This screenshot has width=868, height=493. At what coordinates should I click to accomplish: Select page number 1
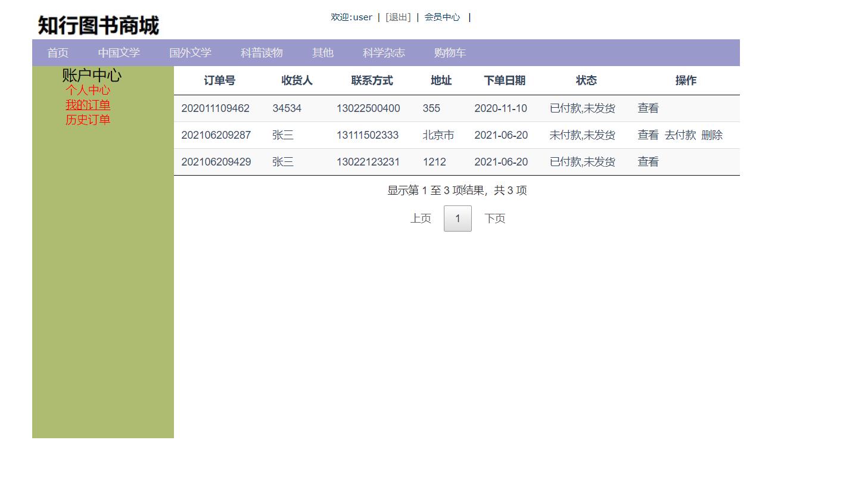(x=457, y=218)
